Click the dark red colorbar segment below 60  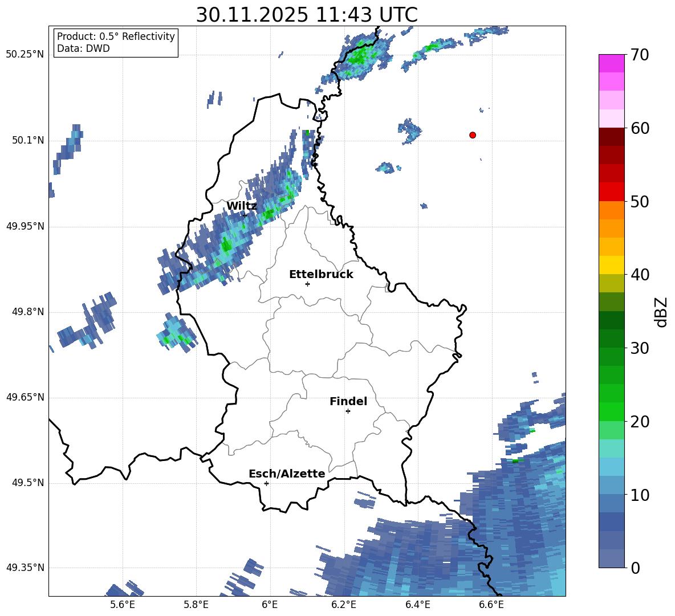tap(611, 137)
